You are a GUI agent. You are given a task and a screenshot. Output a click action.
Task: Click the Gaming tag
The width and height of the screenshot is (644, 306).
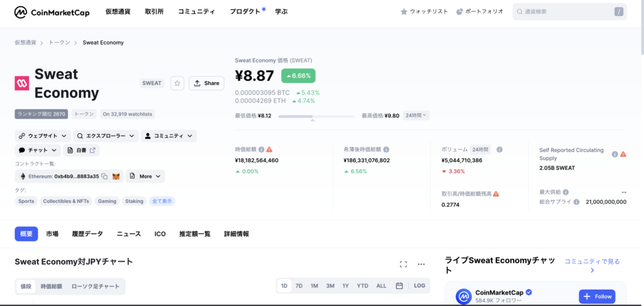(107, 201)
